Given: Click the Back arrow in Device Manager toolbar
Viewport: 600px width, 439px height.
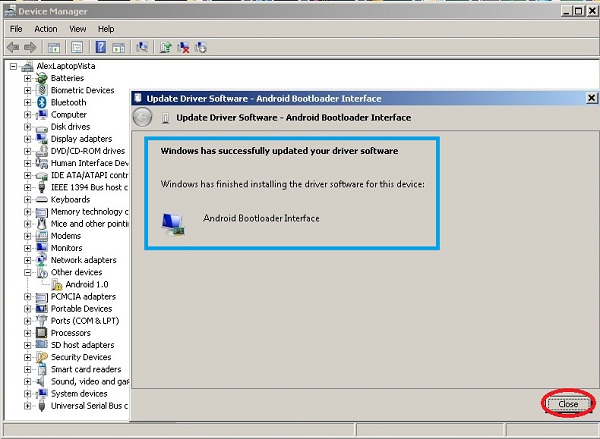Looking at the screenshot, I should (x=13, y=47).
